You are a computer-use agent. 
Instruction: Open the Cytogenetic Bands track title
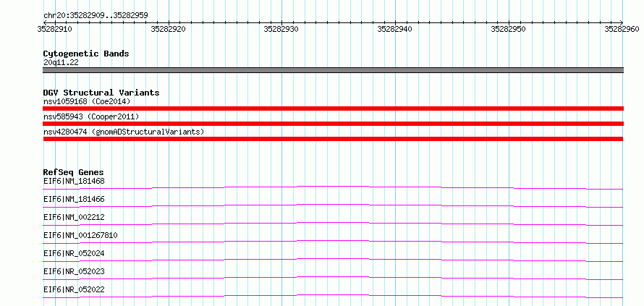click(86, 54)
